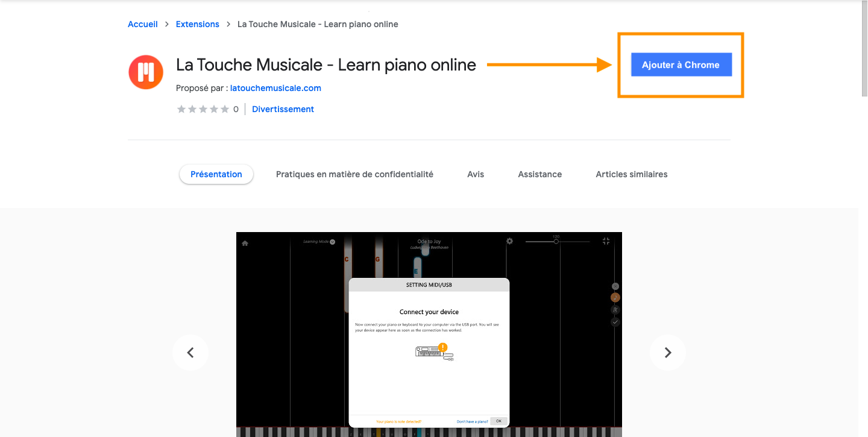Click the La Touche Musicale extension logo

[x=146, y=72]
